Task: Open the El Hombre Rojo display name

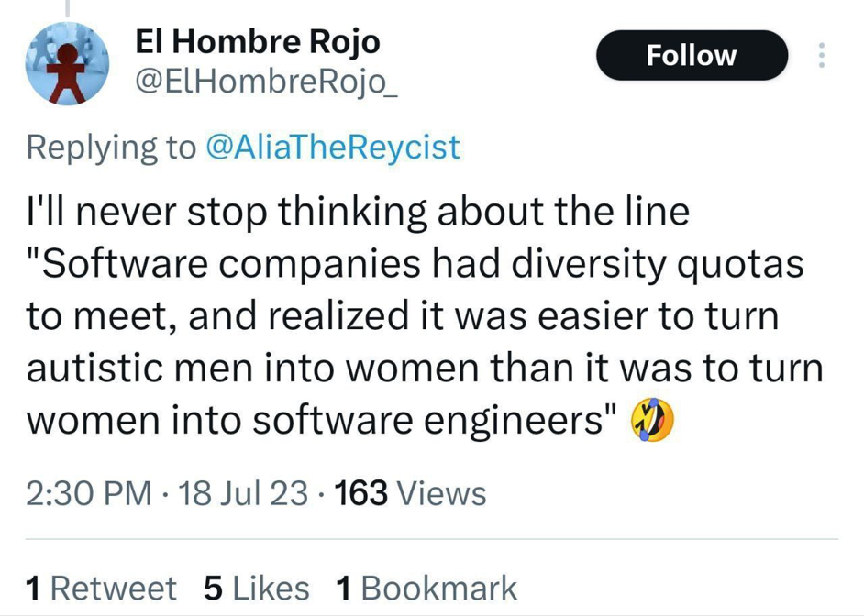Action: pos(257,41)
